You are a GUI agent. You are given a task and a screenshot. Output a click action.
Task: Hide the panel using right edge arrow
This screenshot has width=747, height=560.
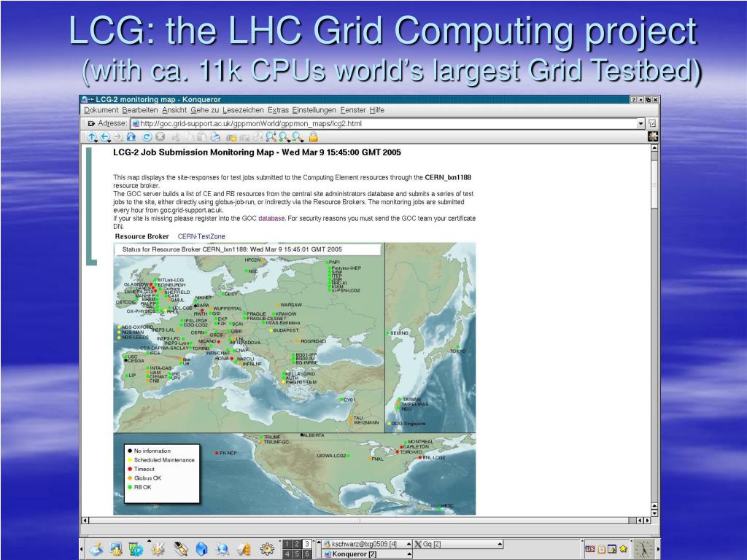click(659, 549)
